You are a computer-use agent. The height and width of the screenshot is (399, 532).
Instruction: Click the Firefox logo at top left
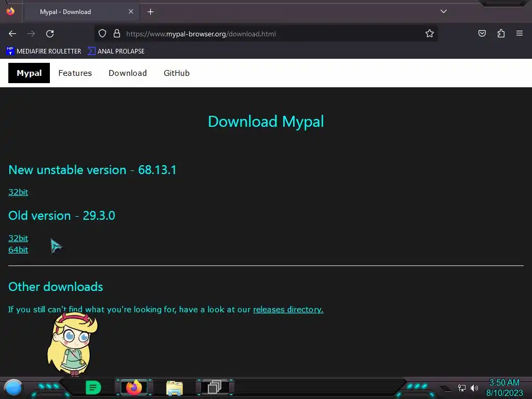(x=10, y=11)
